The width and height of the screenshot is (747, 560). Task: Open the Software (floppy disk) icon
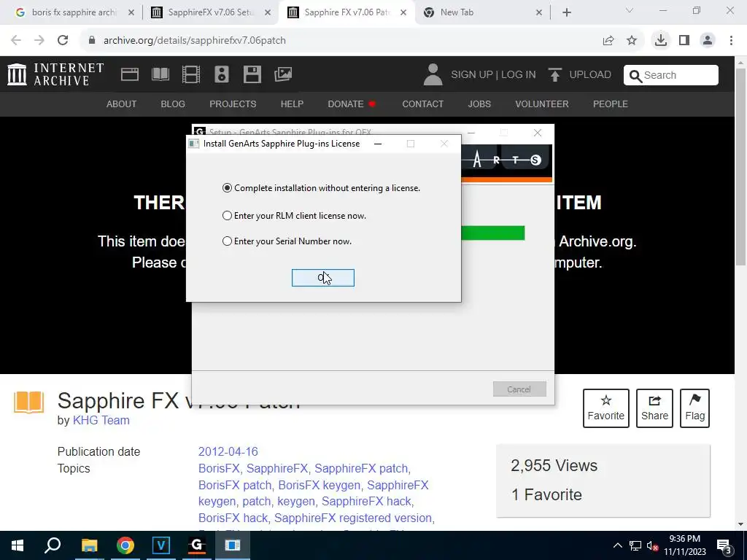252,74
